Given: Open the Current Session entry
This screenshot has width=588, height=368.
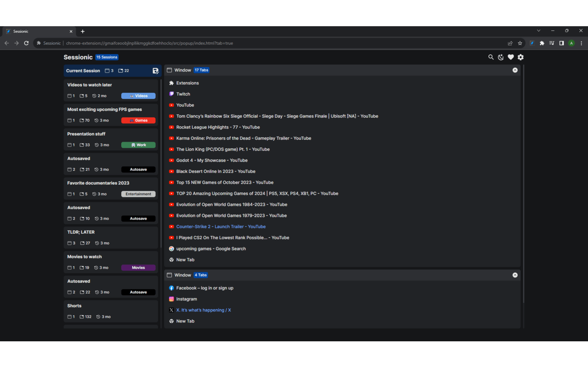Looking at the screenshot, I should (x=112, y=71).
